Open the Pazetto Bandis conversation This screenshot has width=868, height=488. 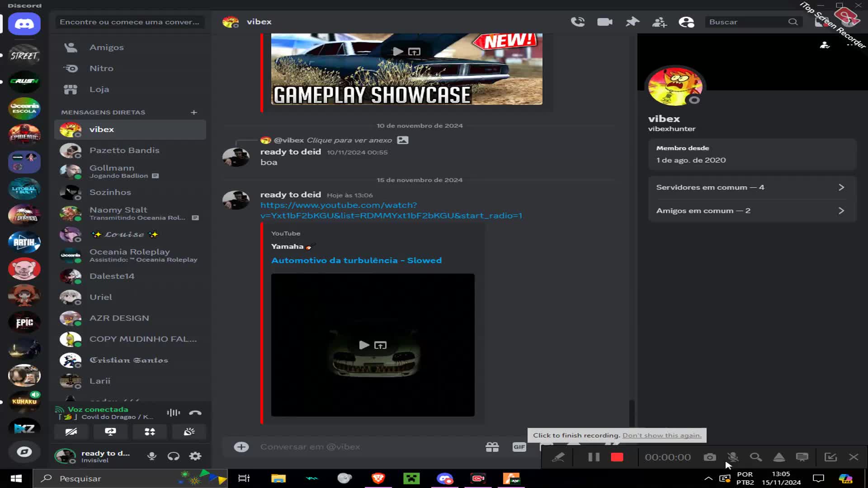coord(130,150)
